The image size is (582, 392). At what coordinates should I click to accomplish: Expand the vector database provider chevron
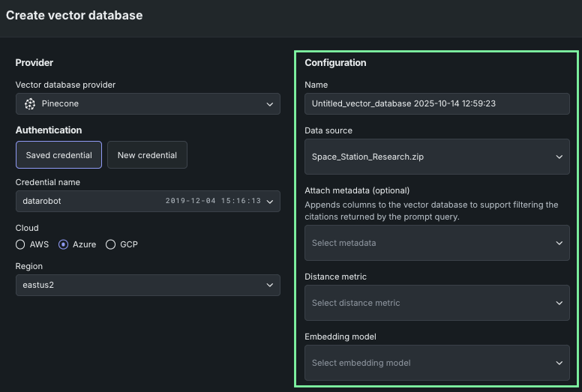tap(269, 104)
